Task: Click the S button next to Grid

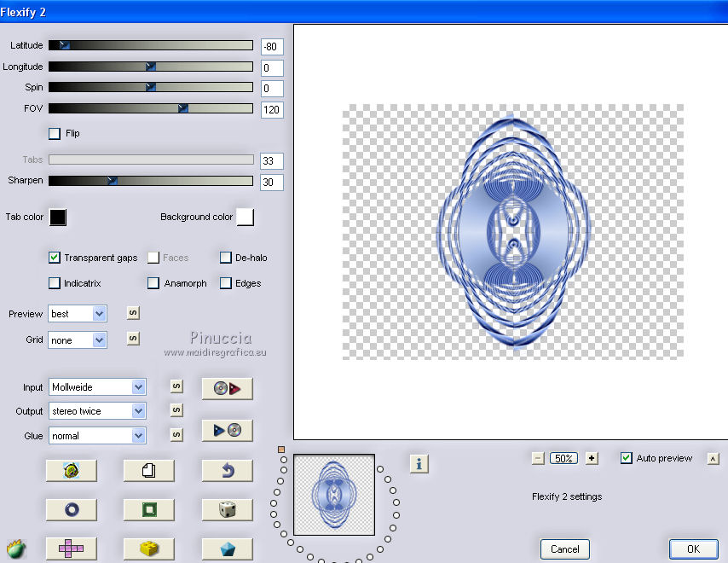Action: [133, 338]
